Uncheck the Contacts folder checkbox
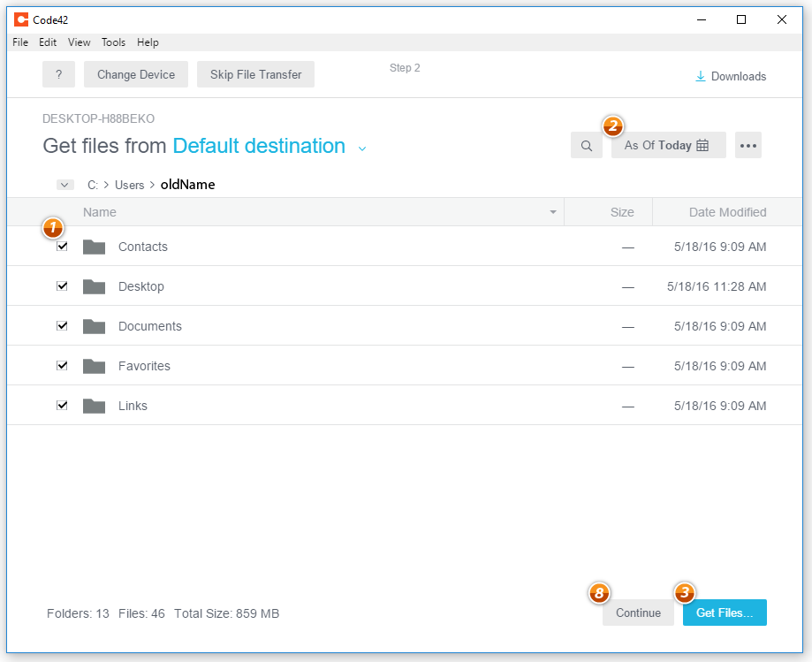 point(62,247)
